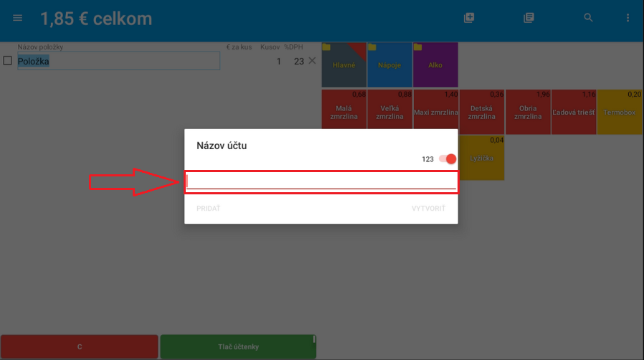This screenshot has width=644, height=360.
Task: Open the accounts list icon
Action: pyautogui.click(x=529, y=18)
